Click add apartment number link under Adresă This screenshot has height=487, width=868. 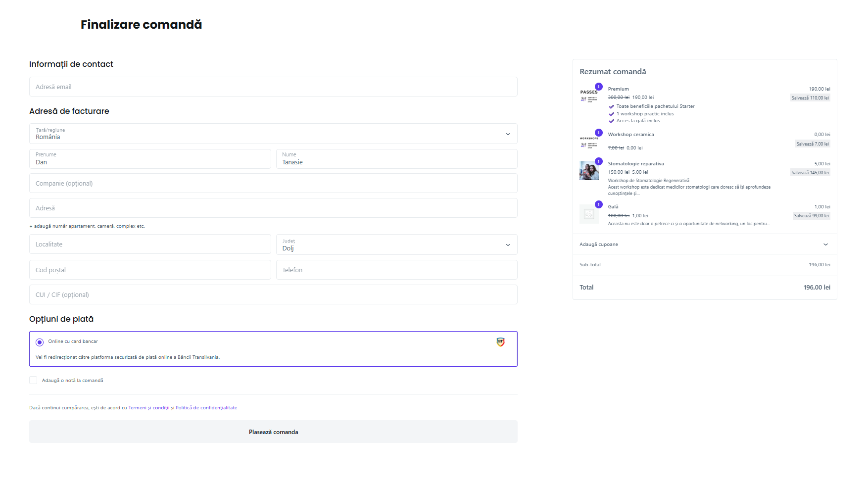coord(87,226)
